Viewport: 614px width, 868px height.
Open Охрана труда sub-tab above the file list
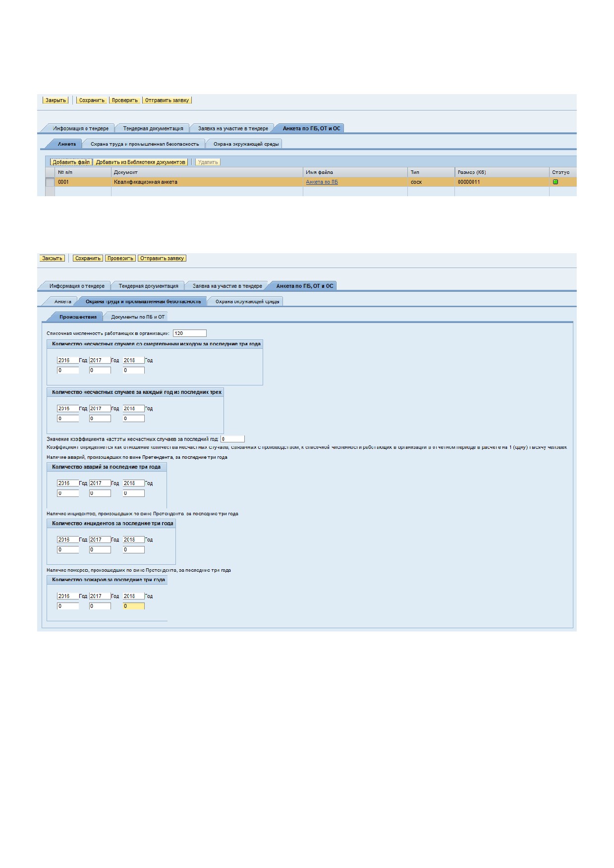pyautogui.click(x=145, y=144)
